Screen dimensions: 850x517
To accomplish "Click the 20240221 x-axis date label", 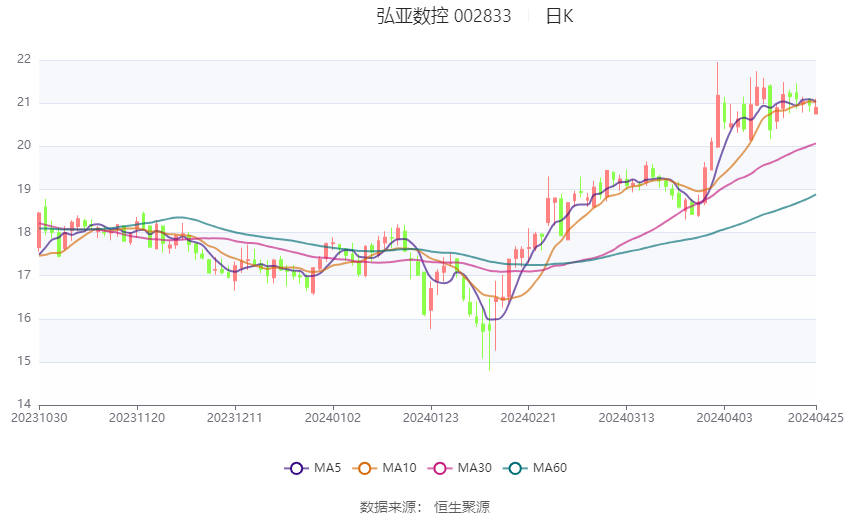I will pyautogui.click(x=529, y=418).
